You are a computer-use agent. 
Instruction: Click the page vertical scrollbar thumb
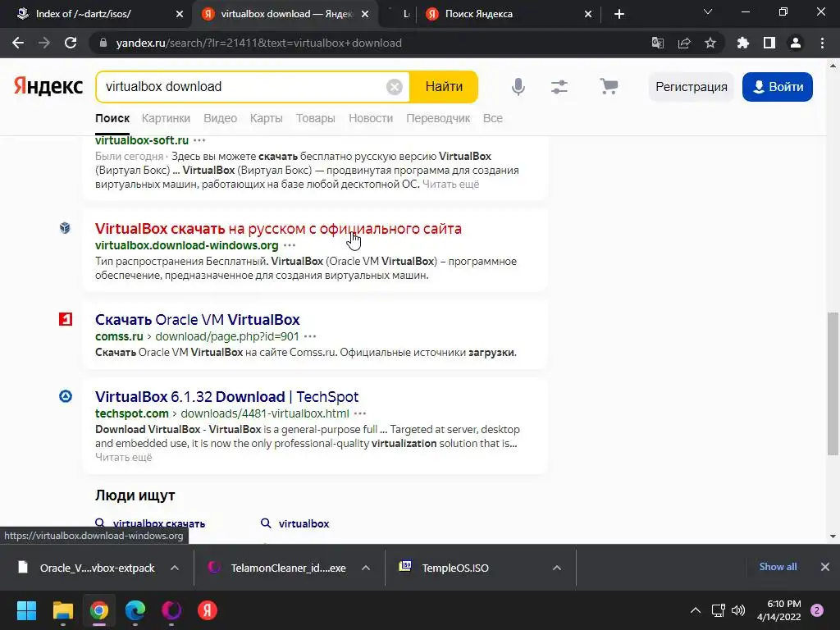pyautogui.click(x=833, y=384)
